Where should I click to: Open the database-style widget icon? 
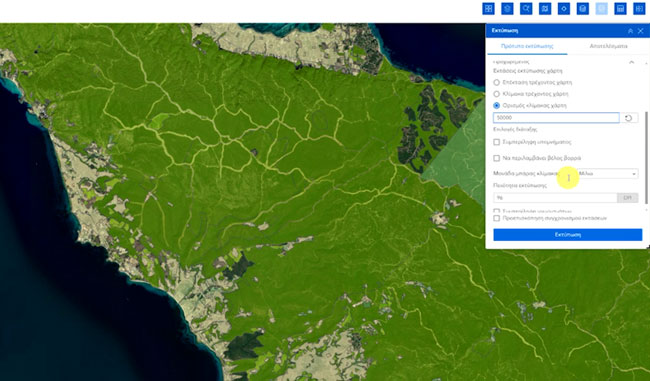(582, 9)
